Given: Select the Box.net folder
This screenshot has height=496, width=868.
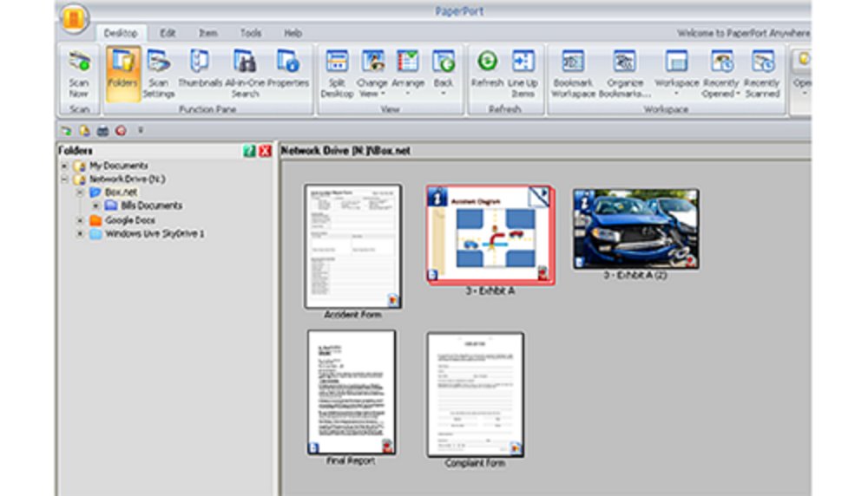Looking at the screenshot, I should [114, 193].
